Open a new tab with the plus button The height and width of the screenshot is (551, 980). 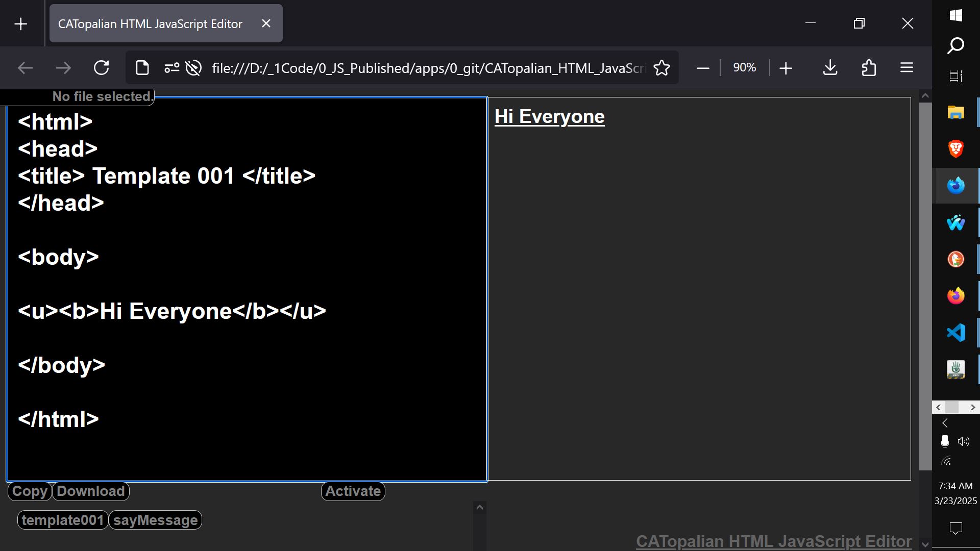[21, 24]
